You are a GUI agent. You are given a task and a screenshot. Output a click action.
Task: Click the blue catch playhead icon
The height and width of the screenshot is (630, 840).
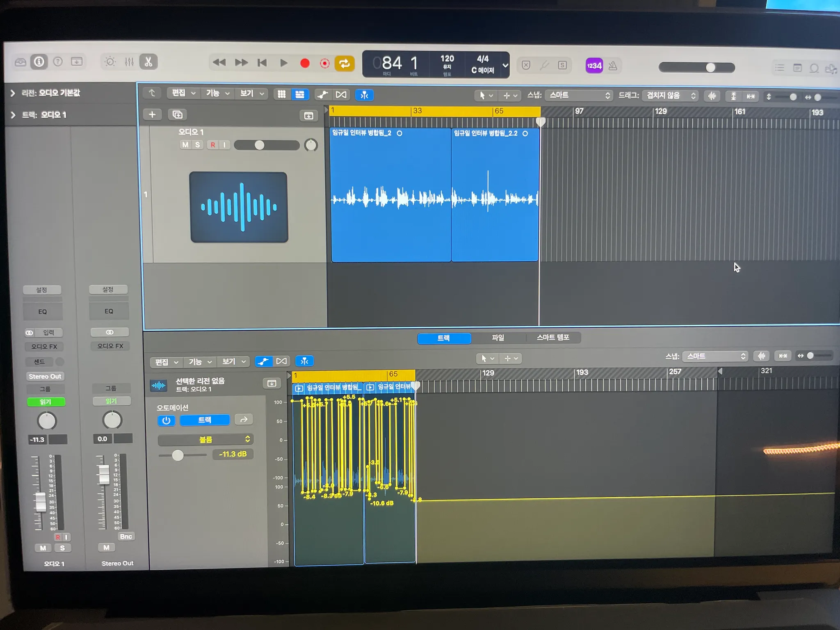[364, 95]
